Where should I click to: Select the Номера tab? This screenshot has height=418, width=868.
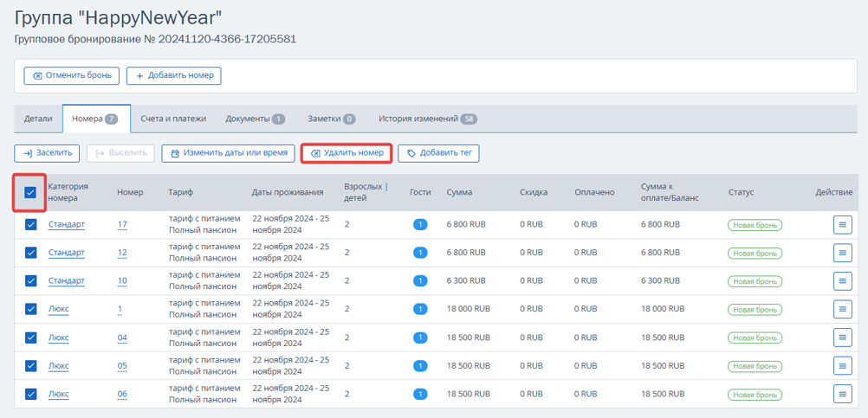[96, 119]
